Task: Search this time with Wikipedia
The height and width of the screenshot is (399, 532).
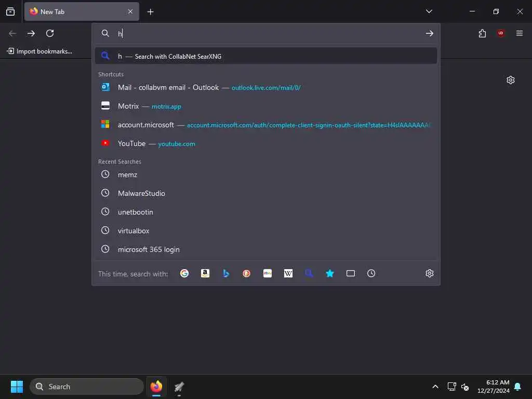Action: (288, 273)
